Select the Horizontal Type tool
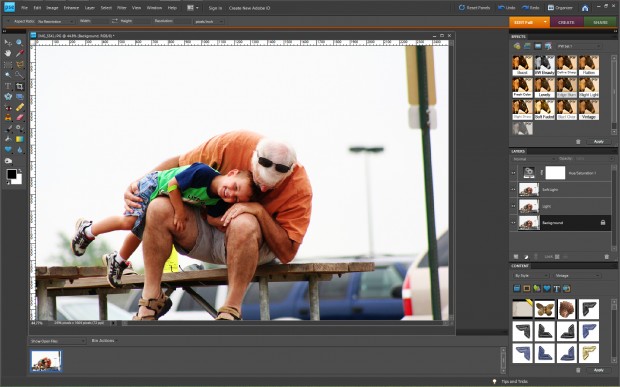Screen dimensions: 620x387 pyautogui.click(x=8, y=86)
